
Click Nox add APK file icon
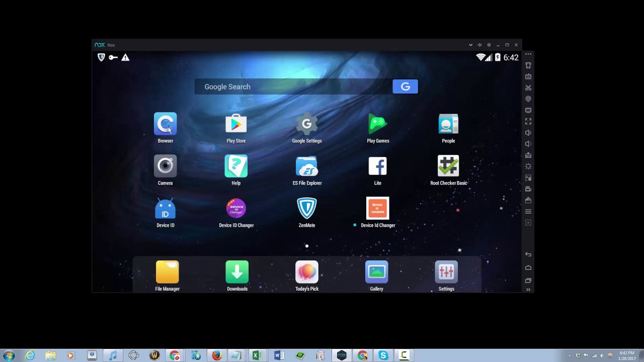(x=528, y=155)
